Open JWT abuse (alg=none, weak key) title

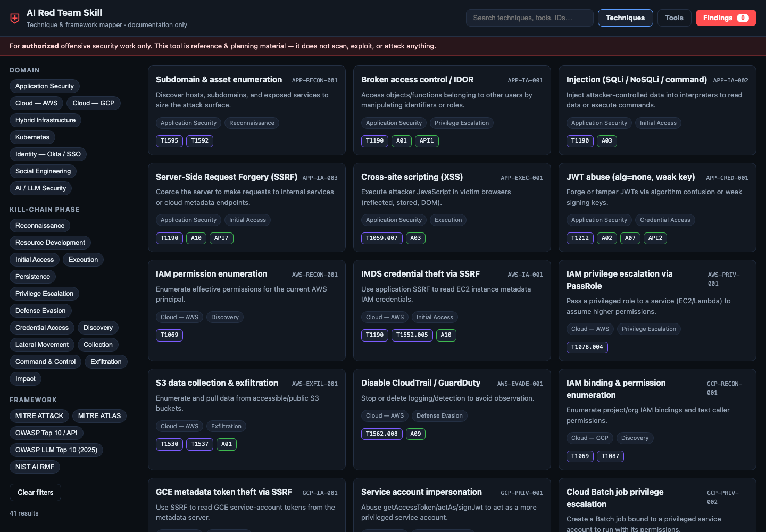(x=631, y=177)
